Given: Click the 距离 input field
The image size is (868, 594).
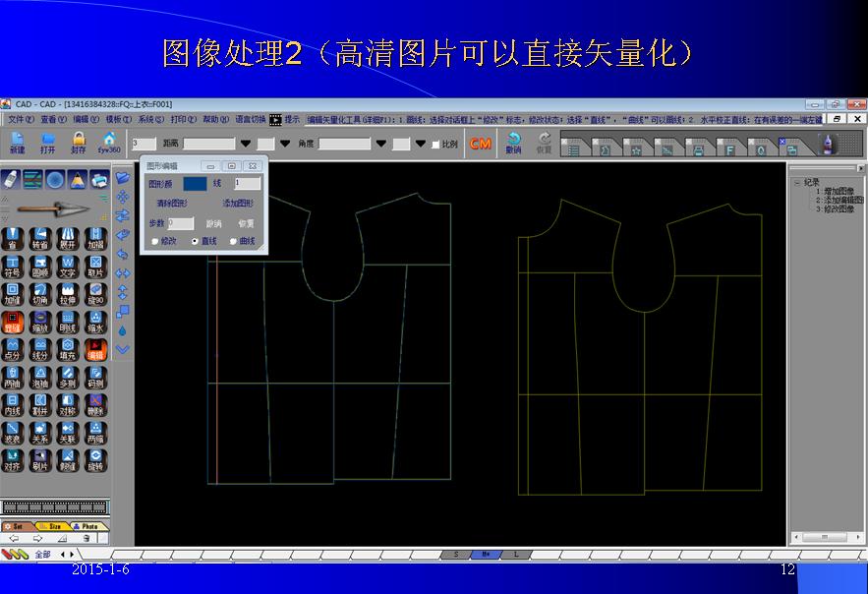Looking at the screenshot, I should pyautogui.click(x=209, y=144).
